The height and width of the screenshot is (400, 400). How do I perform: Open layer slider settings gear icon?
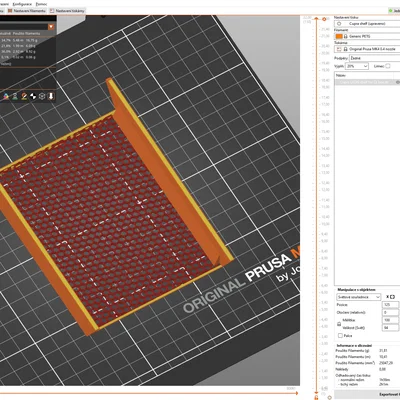click(330, 397)
